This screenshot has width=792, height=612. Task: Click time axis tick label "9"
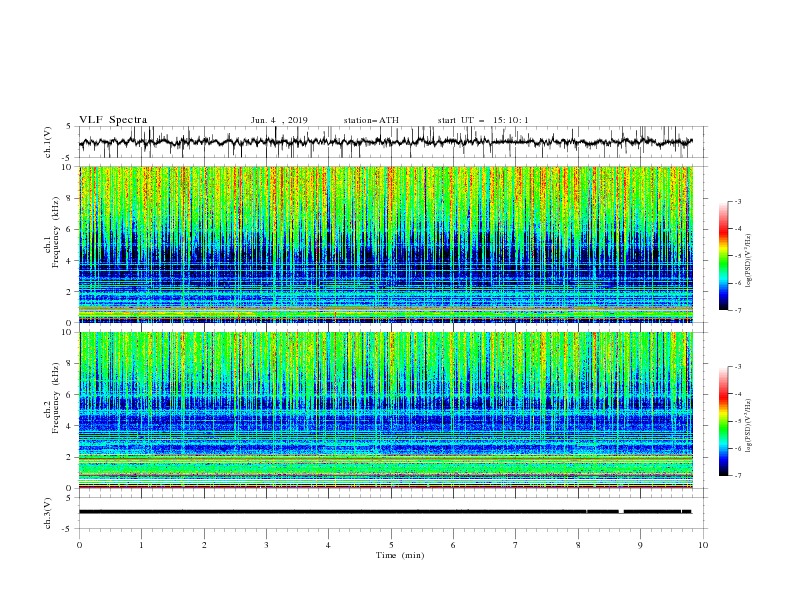(640, 545)
